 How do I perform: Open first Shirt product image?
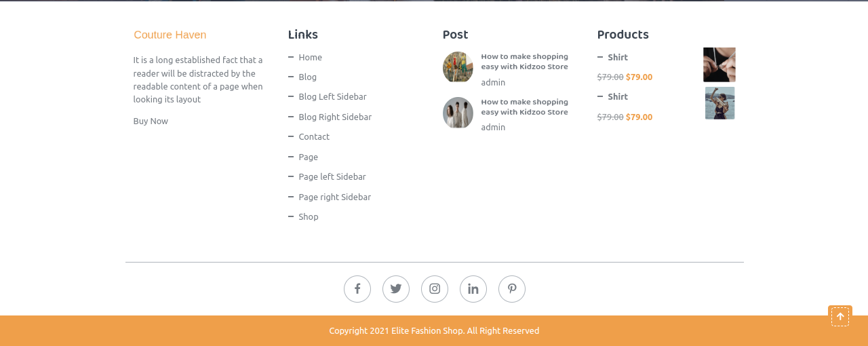719,65
